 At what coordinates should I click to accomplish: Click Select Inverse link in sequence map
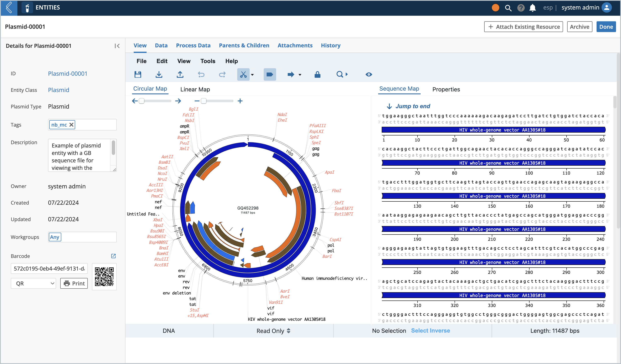[430, 331]
